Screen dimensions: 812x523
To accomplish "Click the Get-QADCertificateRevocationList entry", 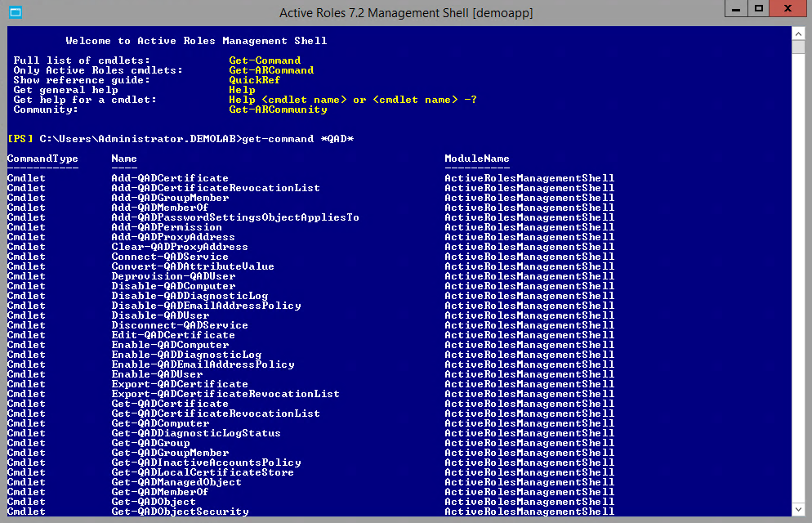I will 216,414.
